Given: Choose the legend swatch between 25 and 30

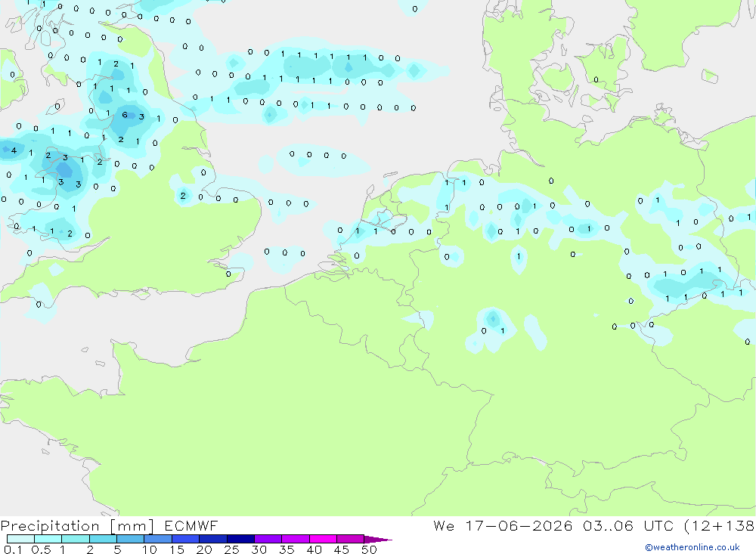Looking at the screenshot, I should (240, 539).
